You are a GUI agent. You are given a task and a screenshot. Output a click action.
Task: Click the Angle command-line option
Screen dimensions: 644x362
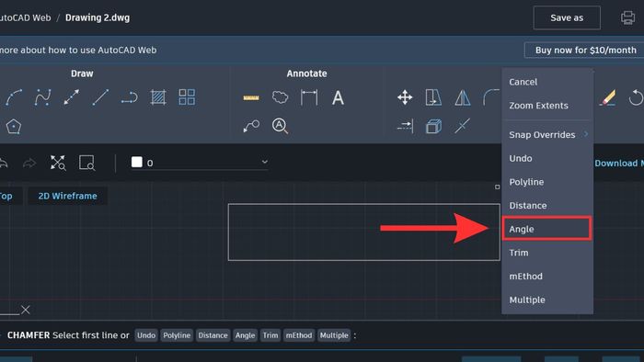pyautogui.click(x=246, y=335)
